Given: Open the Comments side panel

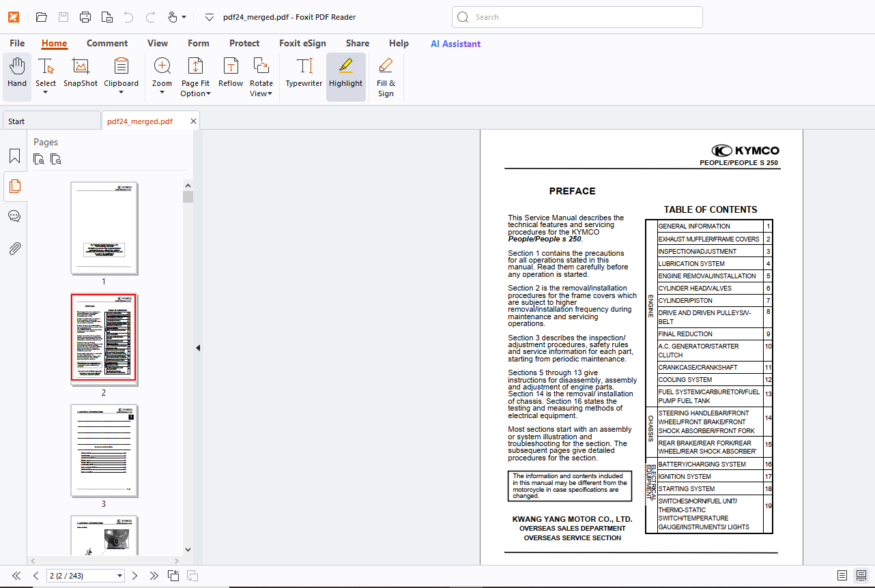Looking at the screenshot, I should [x=14, y=216].
